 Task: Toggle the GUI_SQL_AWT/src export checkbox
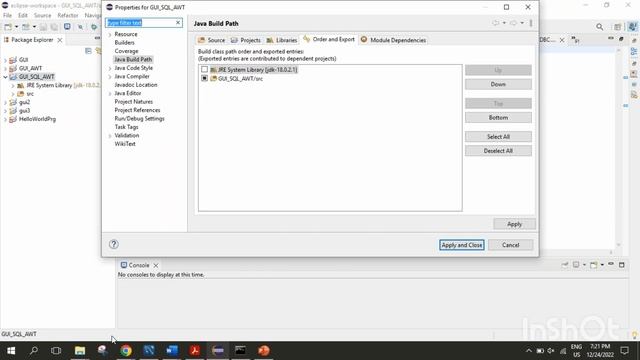(204, 78)
